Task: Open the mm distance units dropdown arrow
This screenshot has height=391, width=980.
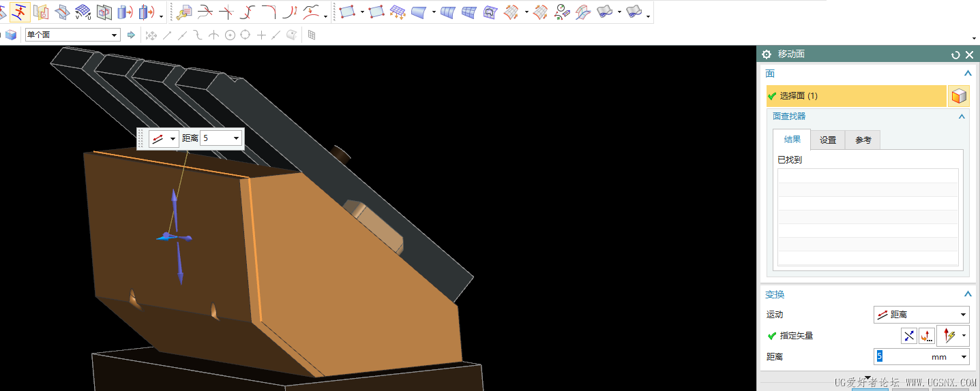Action: coord(964,356)
